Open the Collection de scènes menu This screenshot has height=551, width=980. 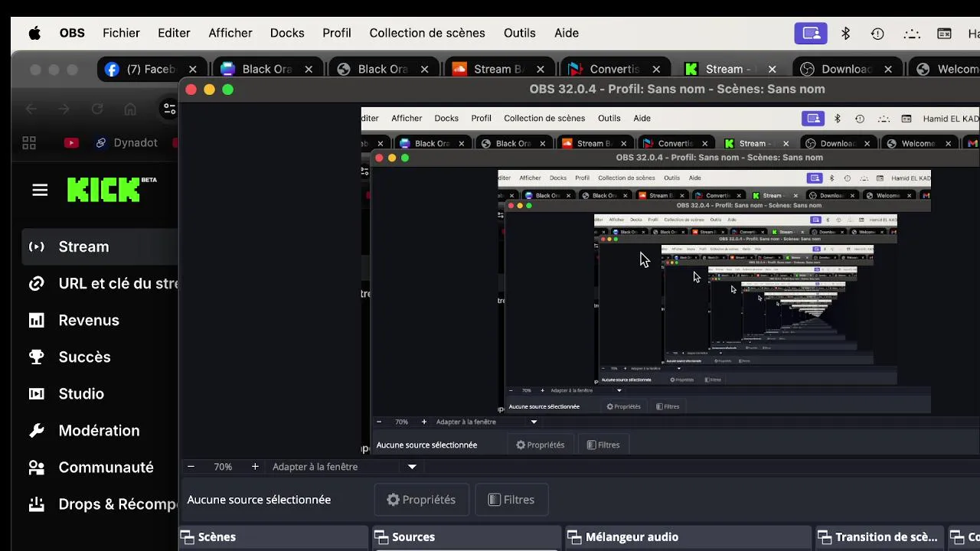(427, 34)
